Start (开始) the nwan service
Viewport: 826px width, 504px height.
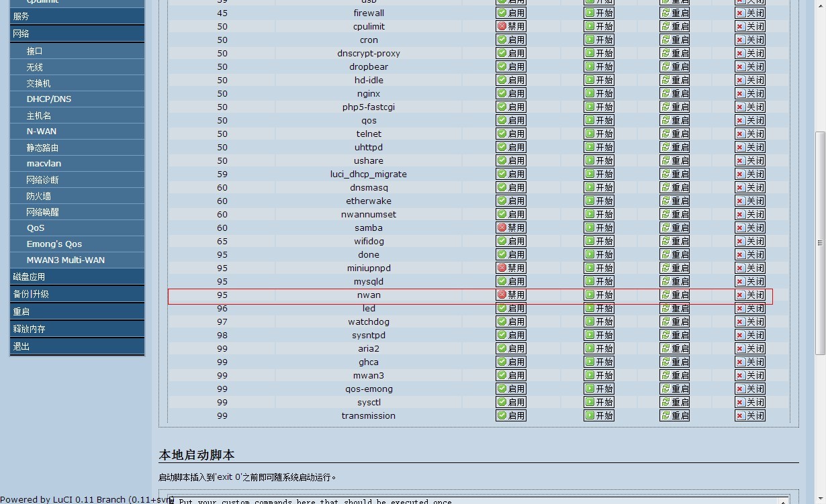click(x=599, y=295)
